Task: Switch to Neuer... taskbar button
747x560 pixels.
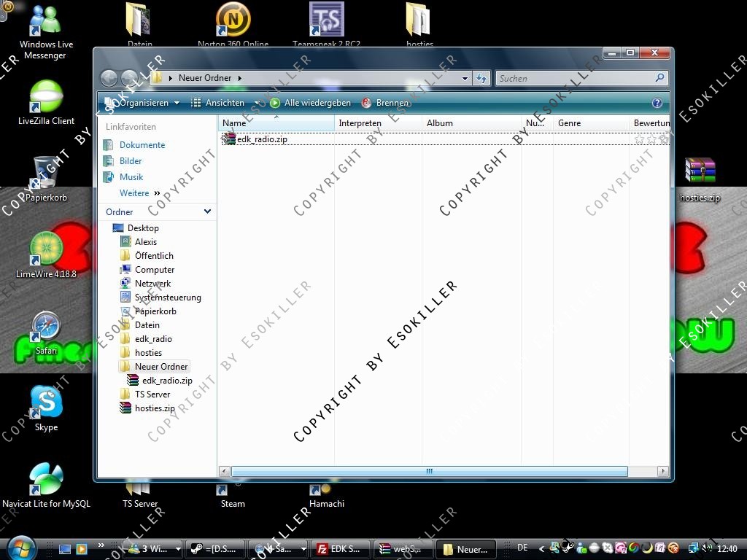Action: click(466, 549)
